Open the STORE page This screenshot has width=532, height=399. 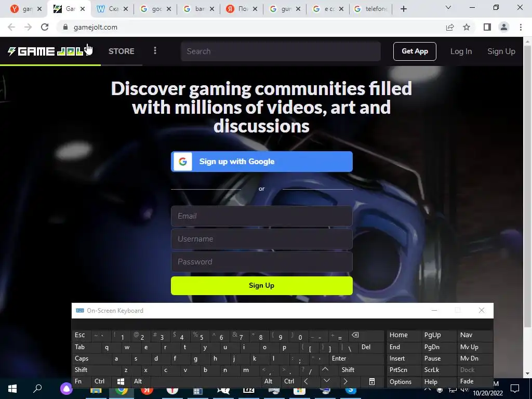(122, 51)
